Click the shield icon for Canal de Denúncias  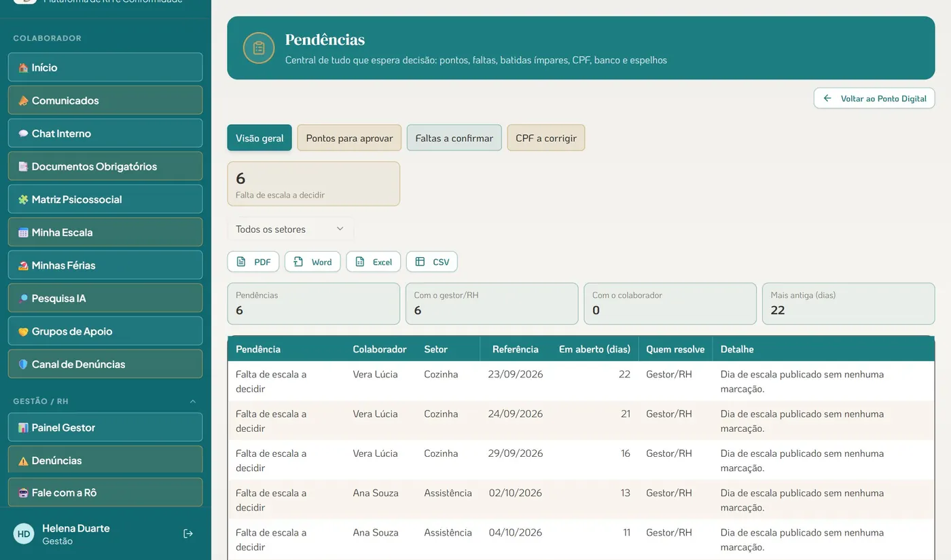[x=23, y=365]
